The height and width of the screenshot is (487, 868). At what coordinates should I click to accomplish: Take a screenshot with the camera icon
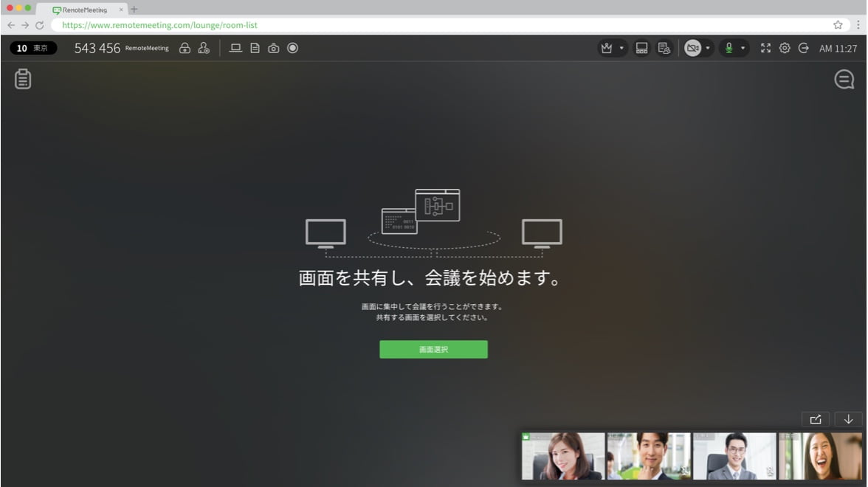(274, 48)
